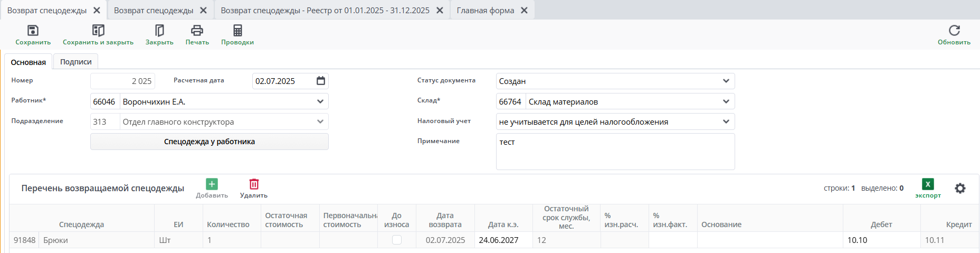Expand the Налоговый учет dropdown
This screenshot has height=253, width=980.
pyautogui.click(x=726, y=122)
